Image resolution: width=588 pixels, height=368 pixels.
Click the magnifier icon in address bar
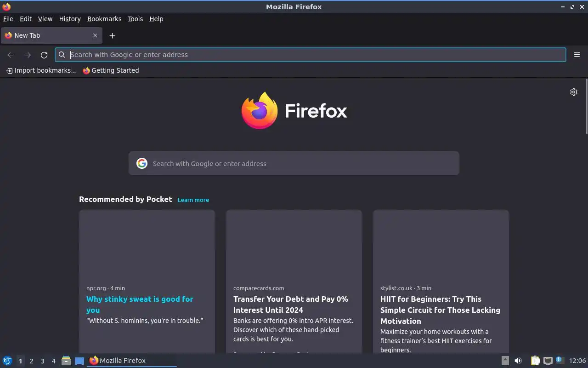click(x=62, y=55)
